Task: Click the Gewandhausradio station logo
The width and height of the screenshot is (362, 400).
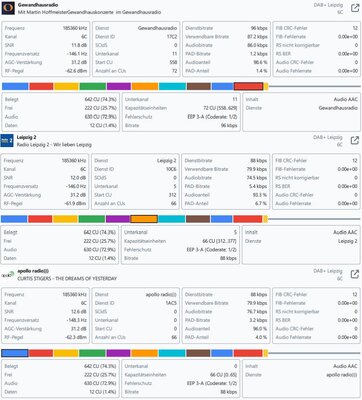Action: pyautogui.click(x=8, y=8)
